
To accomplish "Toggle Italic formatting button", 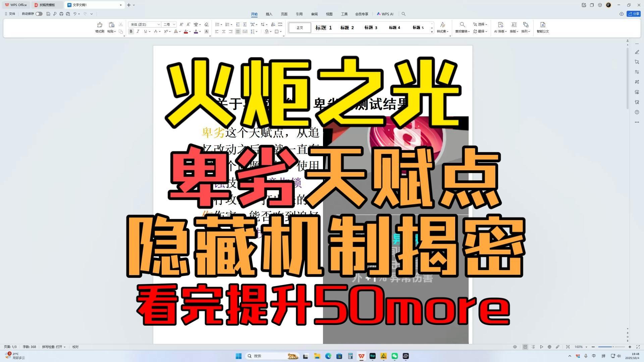I will coord(138,32).
